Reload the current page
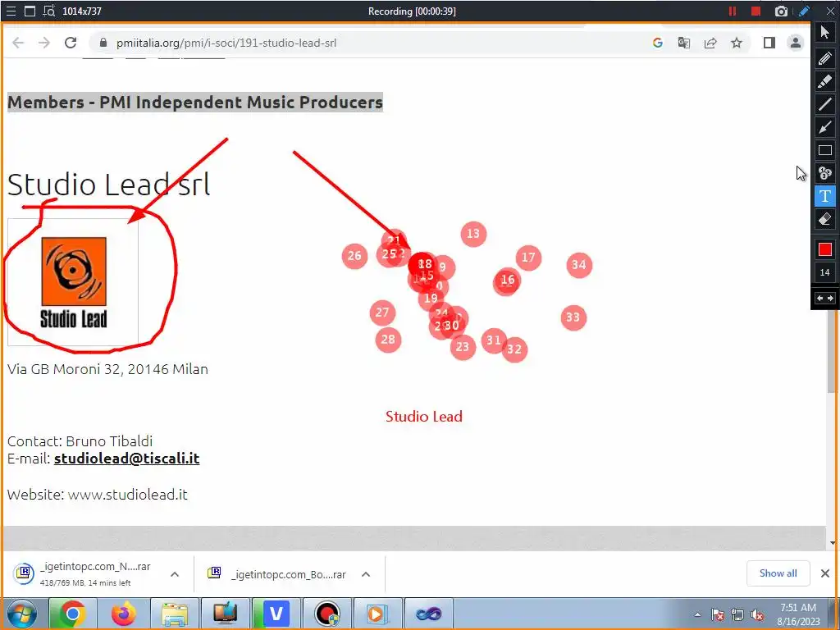This screenshot has height=630, width=840. 71,43
